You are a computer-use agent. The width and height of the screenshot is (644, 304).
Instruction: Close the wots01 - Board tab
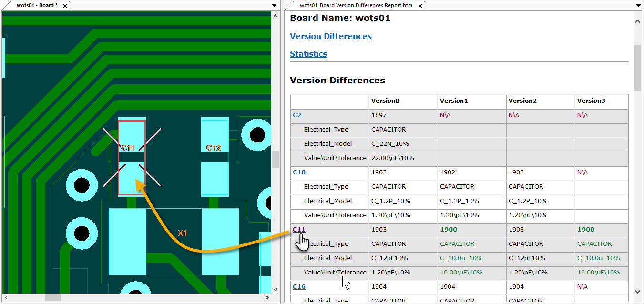[64, 6]
